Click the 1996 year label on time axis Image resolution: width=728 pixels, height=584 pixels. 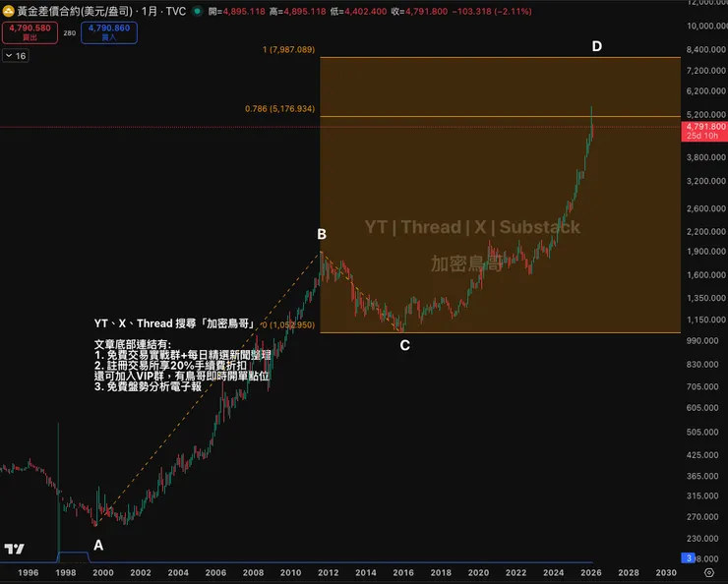[29, 573]
